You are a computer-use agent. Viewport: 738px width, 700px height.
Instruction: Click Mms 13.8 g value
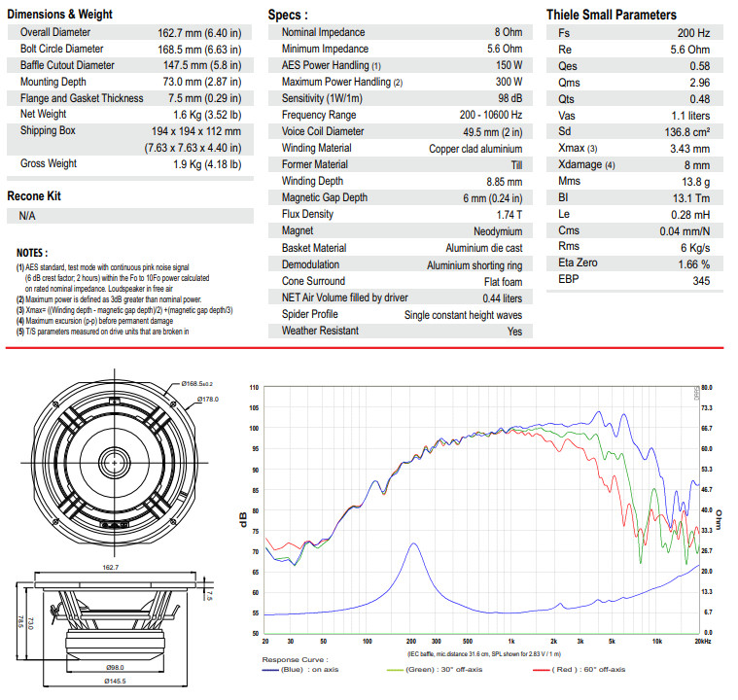(x=695, y=182)
